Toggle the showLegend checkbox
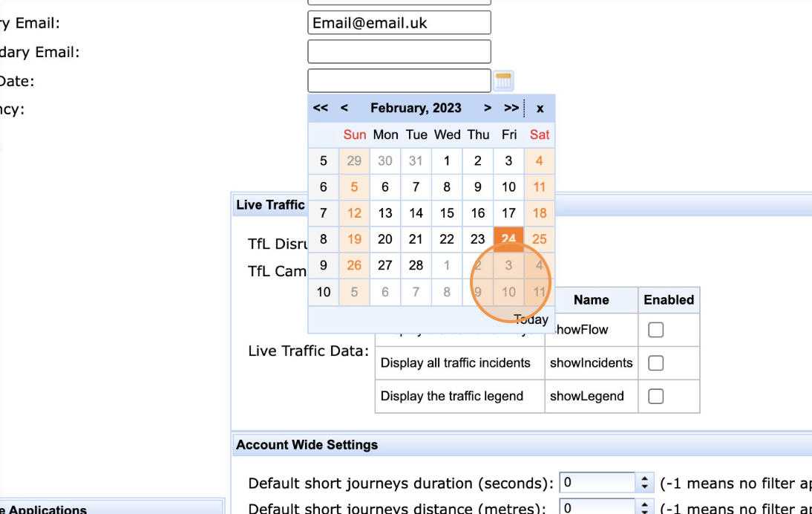Image resolution: width=812 pixels, height=514 pixels. (x=655, y=396)
